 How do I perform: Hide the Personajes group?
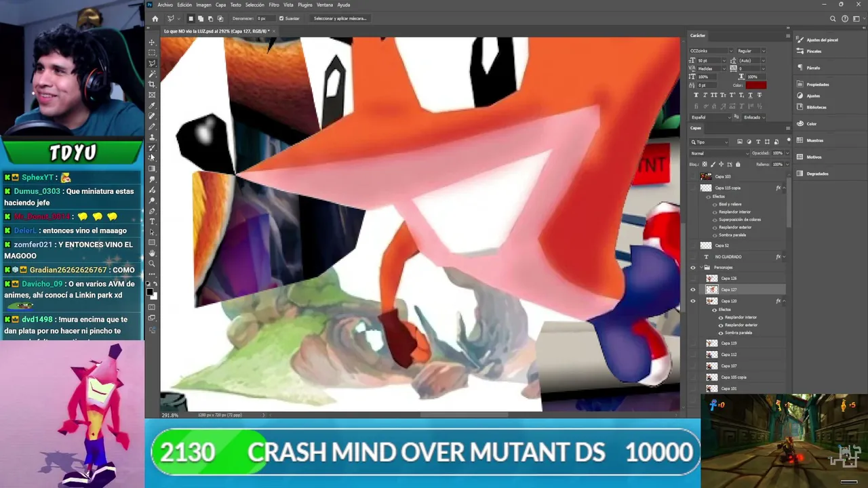[693, 267]
